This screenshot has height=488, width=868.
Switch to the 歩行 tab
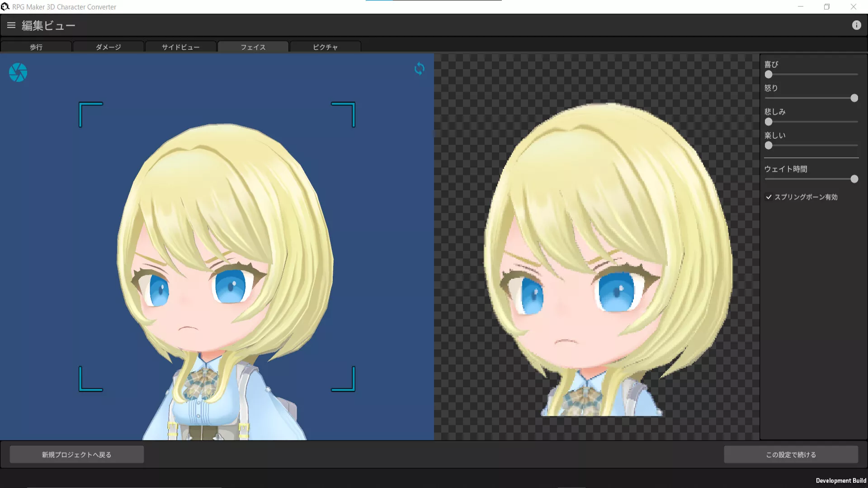coord(36,47)
